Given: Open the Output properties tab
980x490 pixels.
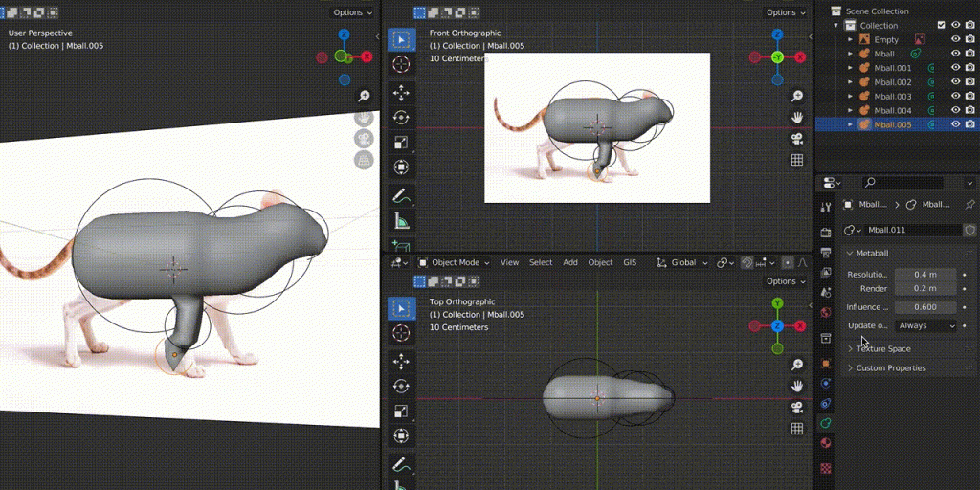Looking at the screenshot, I should [x=826, y=253].
